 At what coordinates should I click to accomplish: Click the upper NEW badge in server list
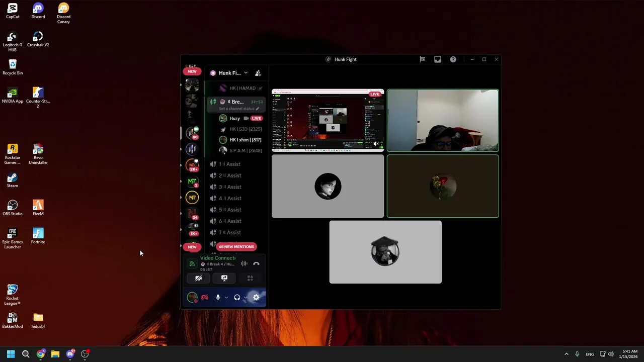192,71
